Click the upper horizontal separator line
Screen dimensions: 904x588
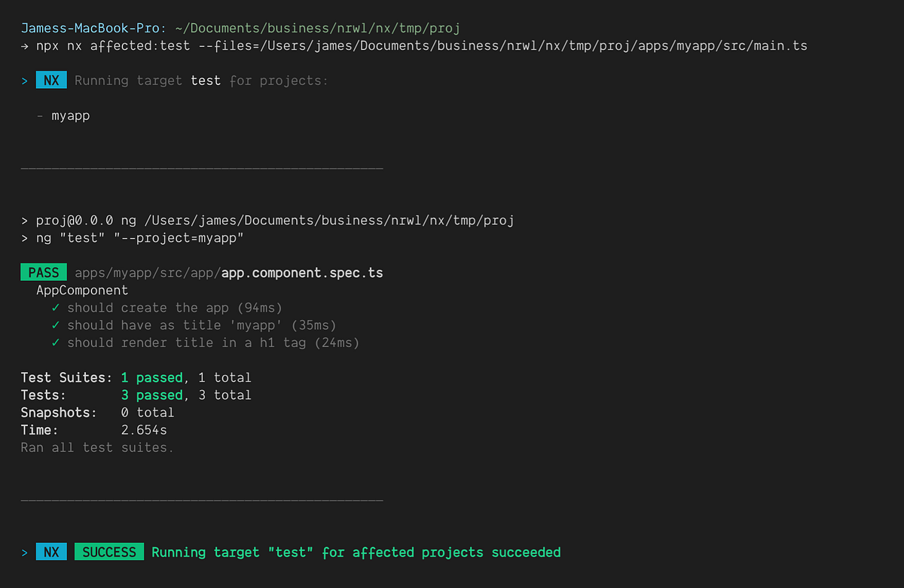[201, 167]
